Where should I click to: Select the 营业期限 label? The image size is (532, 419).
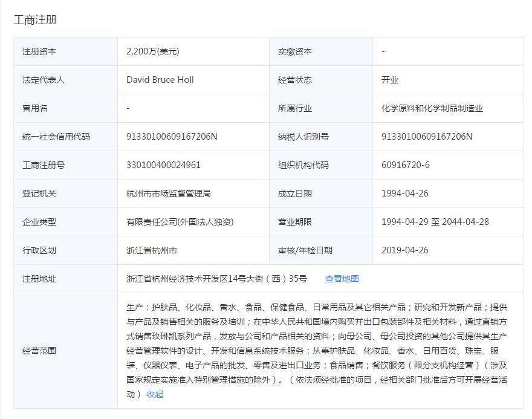click(294, 222)
